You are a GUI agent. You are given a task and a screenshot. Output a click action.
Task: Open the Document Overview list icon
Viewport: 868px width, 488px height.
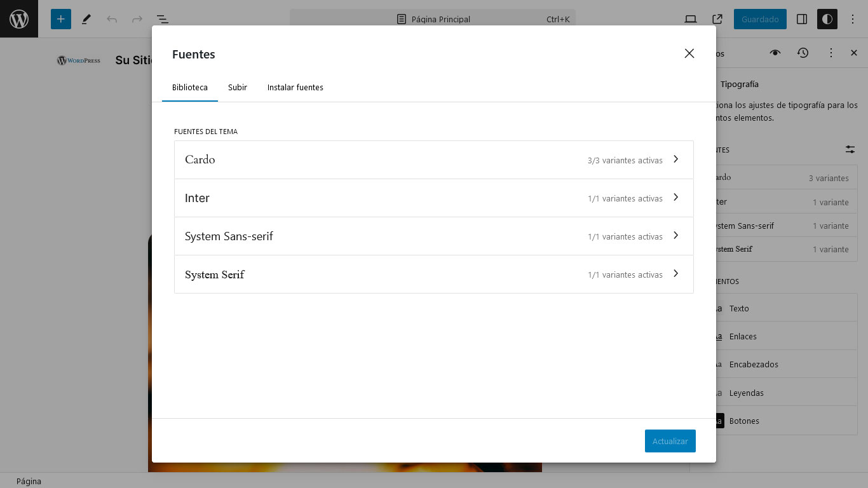[x=163, y=19]
